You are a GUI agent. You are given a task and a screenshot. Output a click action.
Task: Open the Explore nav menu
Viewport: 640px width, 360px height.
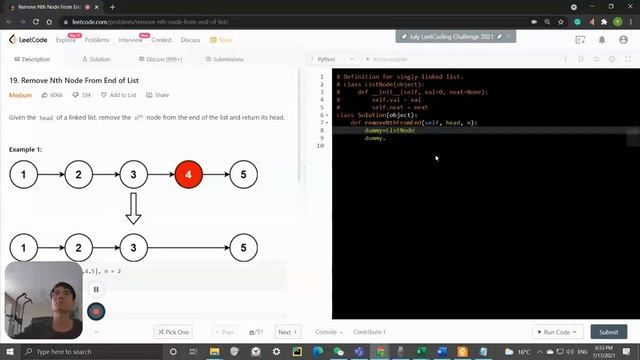coord(66,40)
